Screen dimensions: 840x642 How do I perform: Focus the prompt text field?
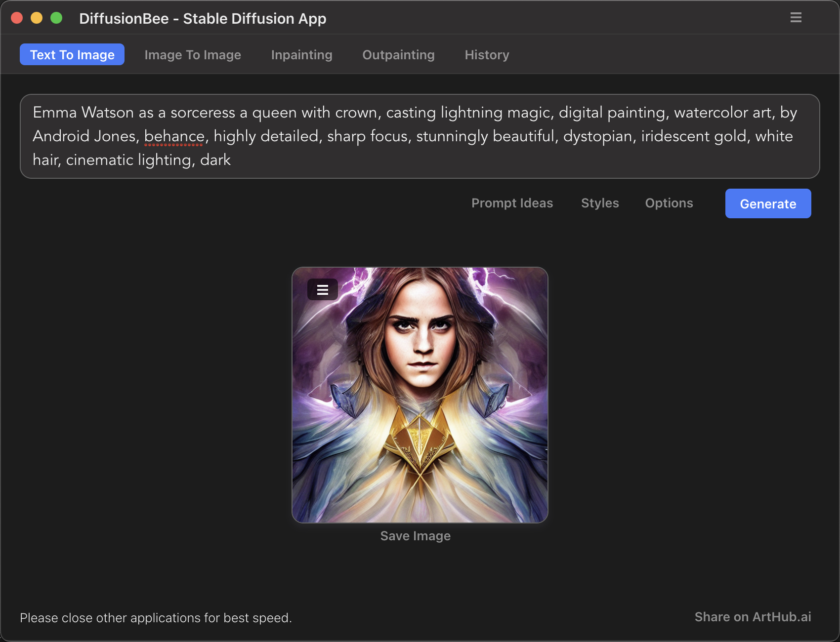[x=420, y=136]
